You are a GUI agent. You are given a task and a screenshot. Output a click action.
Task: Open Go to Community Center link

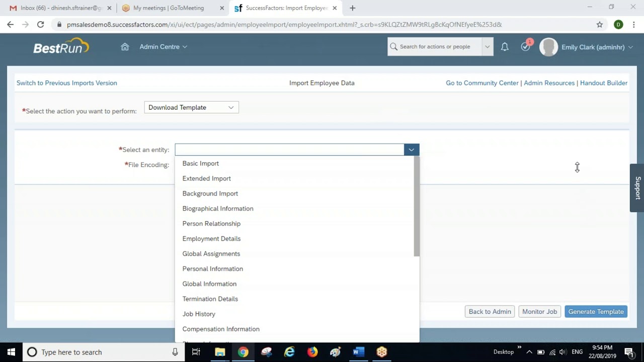point(482,83)
